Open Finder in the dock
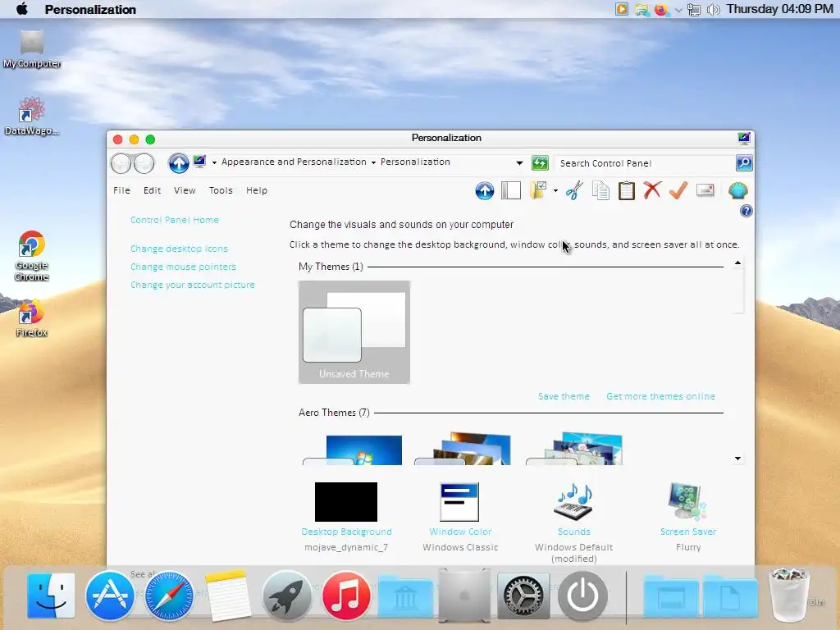Screen dimensions: 840x630 (51, 596)
